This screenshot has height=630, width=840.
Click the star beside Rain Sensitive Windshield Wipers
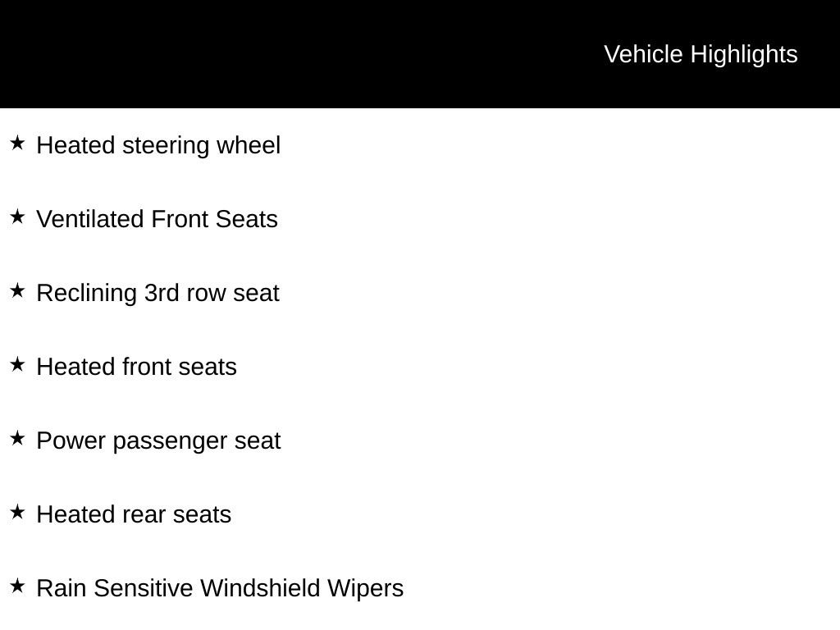[x=18, y=586]
